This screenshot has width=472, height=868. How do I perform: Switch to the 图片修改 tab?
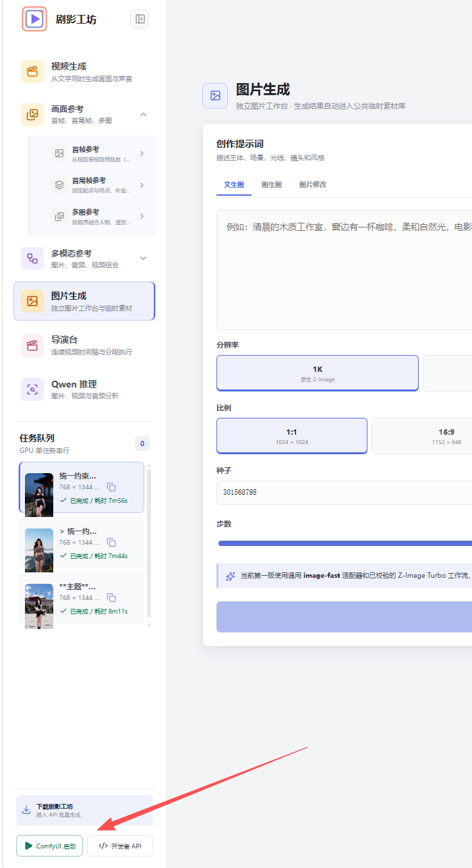point(313,184)
